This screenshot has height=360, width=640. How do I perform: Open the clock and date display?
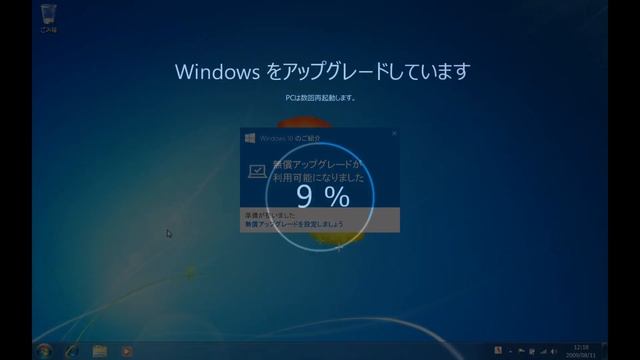(x=581, y=351)
